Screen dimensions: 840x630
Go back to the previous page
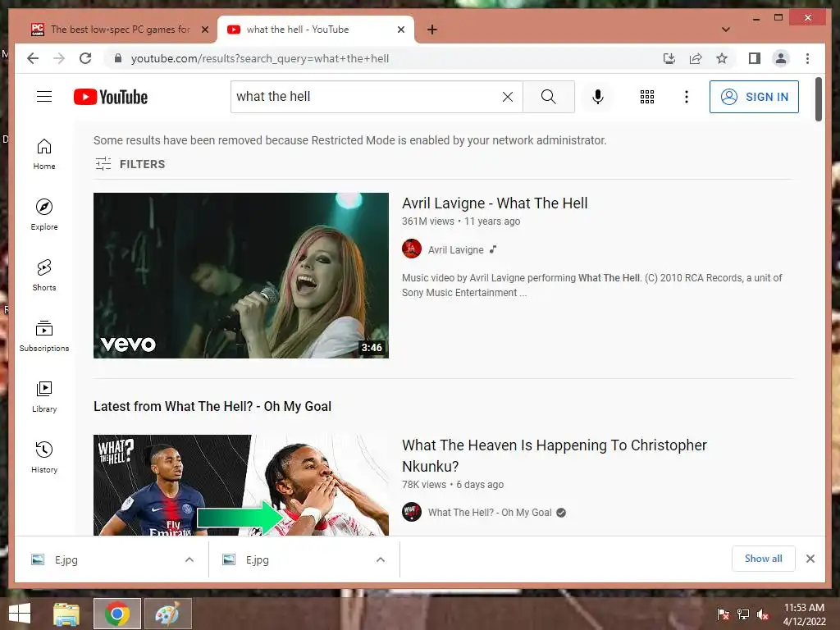33,58
